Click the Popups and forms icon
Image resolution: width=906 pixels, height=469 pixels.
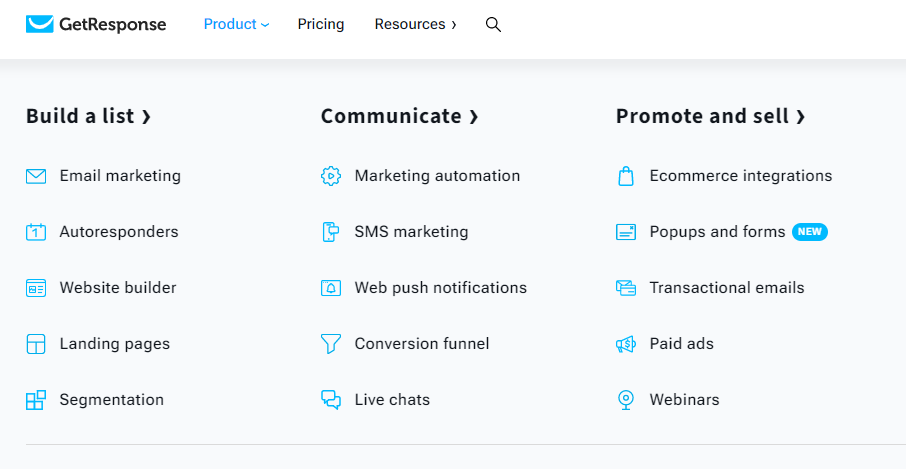[x=626, y=232]
